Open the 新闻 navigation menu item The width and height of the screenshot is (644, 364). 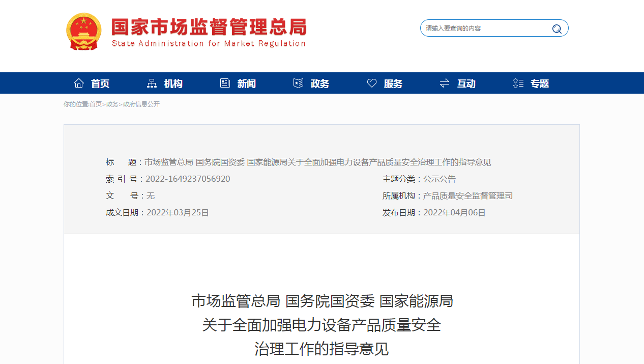pyautogui.click(x=247, y=83)
